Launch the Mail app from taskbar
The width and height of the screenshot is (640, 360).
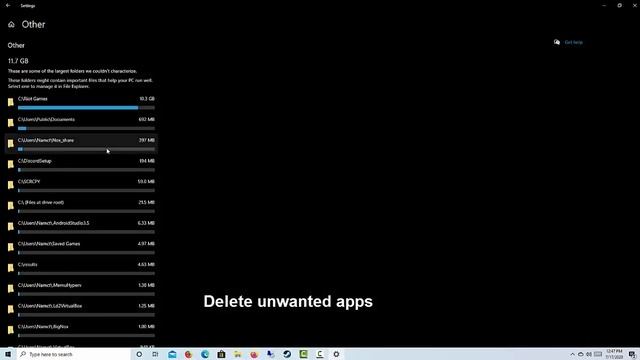pyautogui.click(x=172, y=354)
